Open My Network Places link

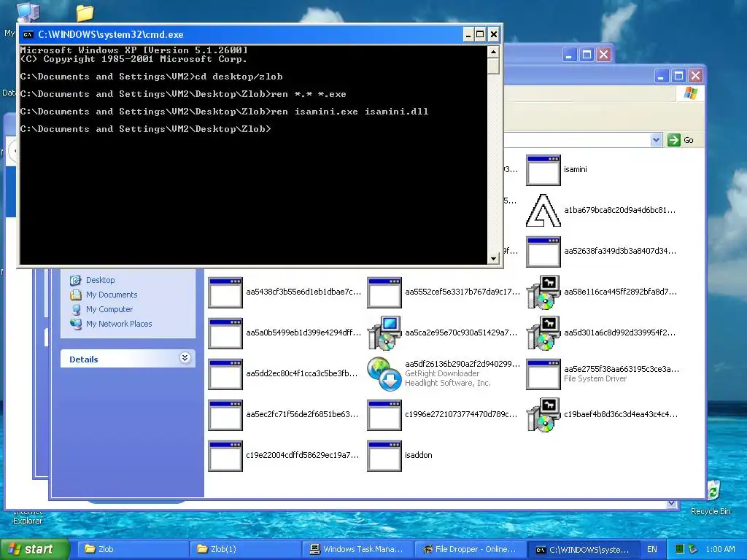[x=119, y=324]
